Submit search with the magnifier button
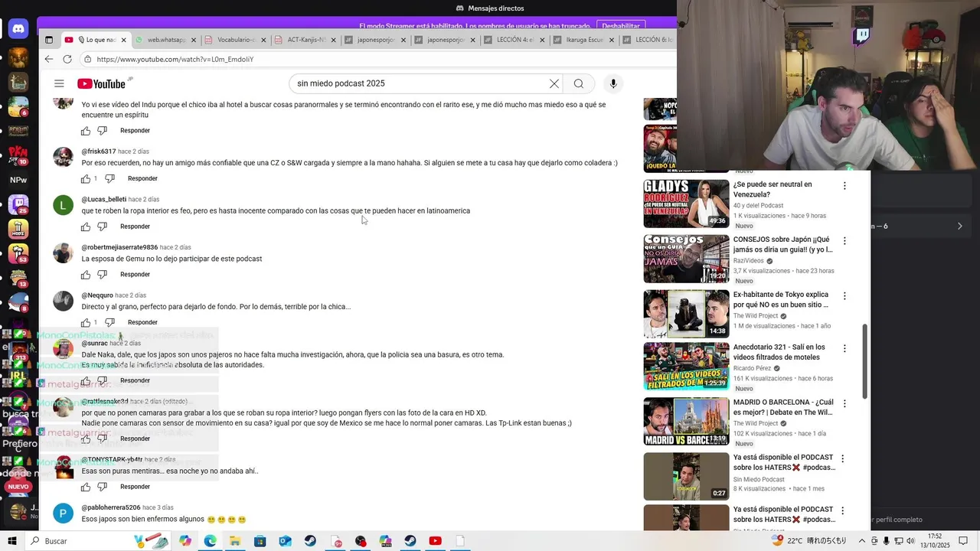980x551 pixels. click(579, 83)
